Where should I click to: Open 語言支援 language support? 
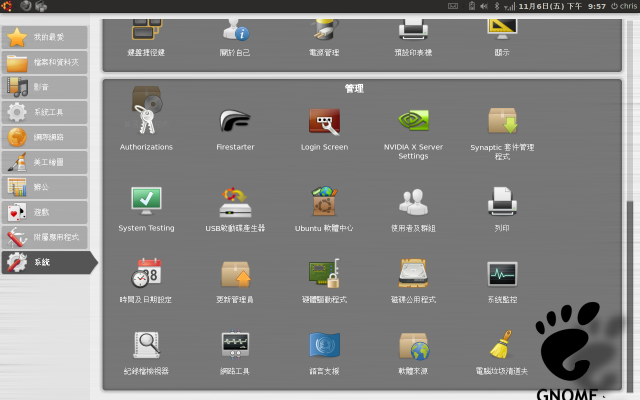[x=324, y=345]
